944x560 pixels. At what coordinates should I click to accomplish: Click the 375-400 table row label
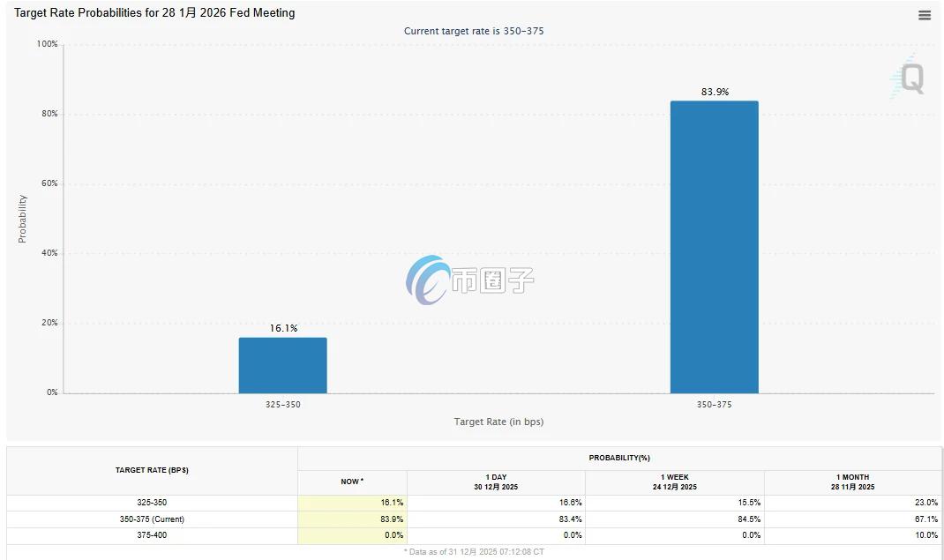[x=152, y=534]
